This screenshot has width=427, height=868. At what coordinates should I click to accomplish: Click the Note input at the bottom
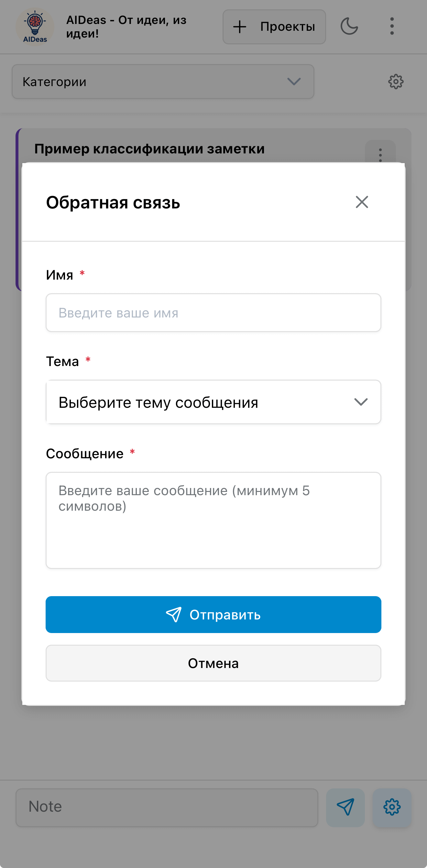click(167, 807)
